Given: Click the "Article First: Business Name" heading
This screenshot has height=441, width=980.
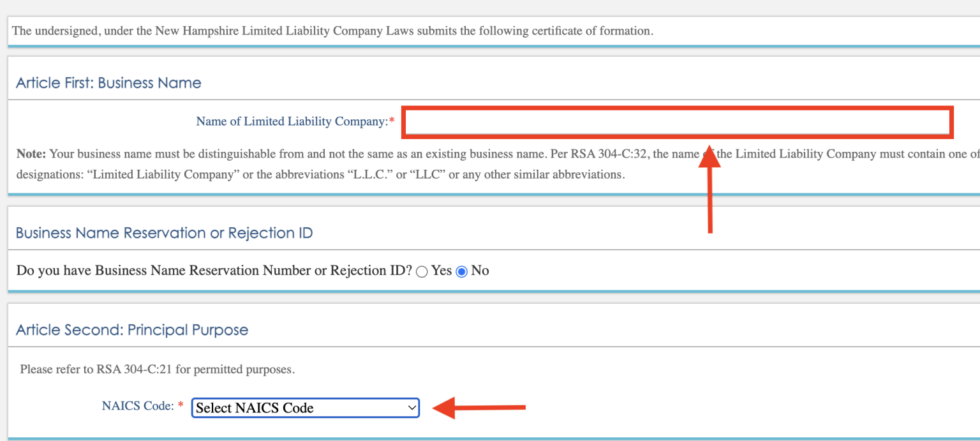Looking at the screenshot, I should point(108,83).
